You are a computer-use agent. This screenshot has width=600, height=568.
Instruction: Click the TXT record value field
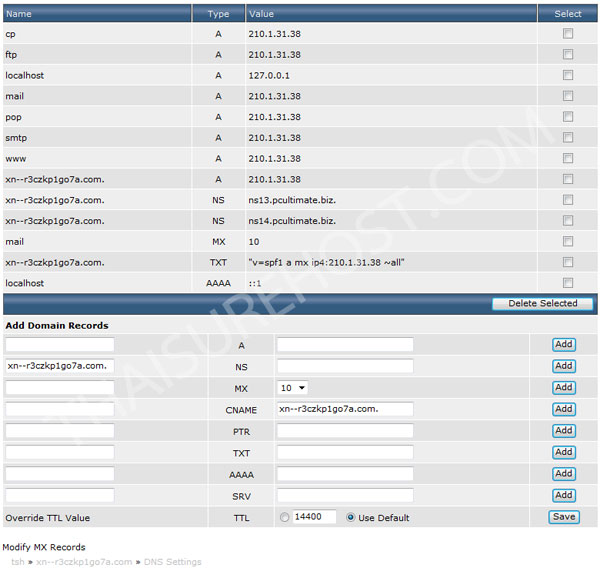(344, 452)
